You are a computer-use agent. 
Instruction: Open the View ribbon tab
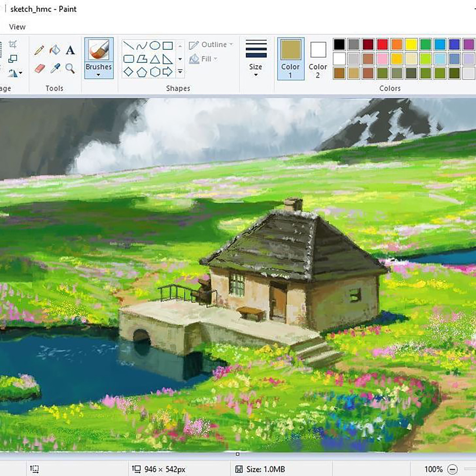coord(17,27)
